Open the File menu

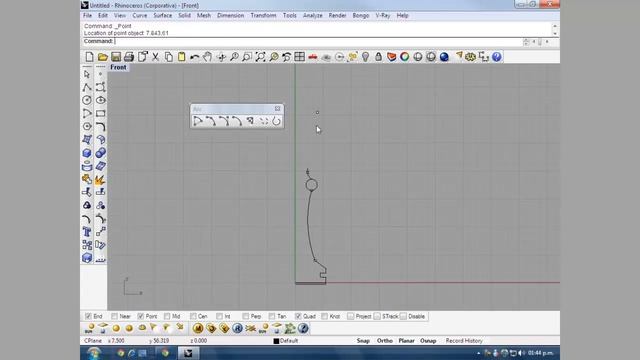87,16
